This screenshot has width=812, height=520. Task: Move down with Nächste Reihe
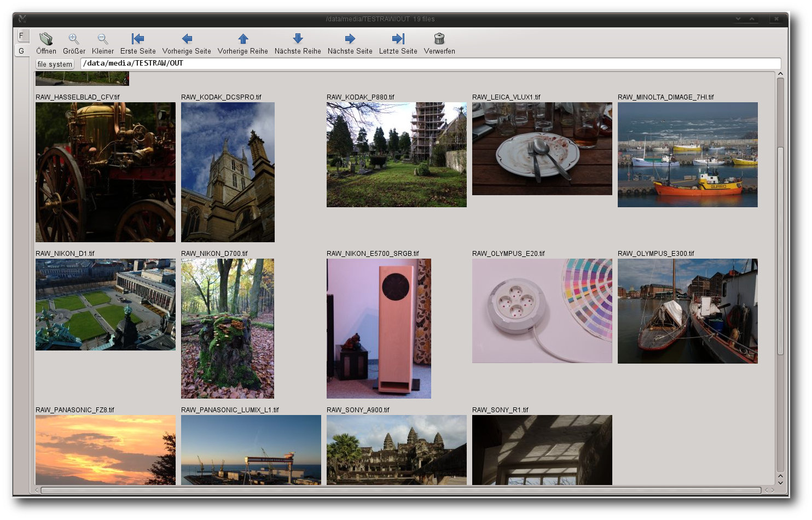[298, 38]
